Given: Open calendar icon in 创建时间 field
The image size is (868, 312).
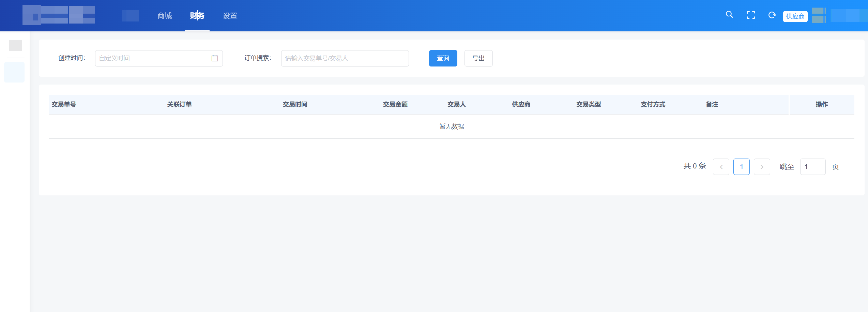Looking at the screenshot, I should coord(215,58).
